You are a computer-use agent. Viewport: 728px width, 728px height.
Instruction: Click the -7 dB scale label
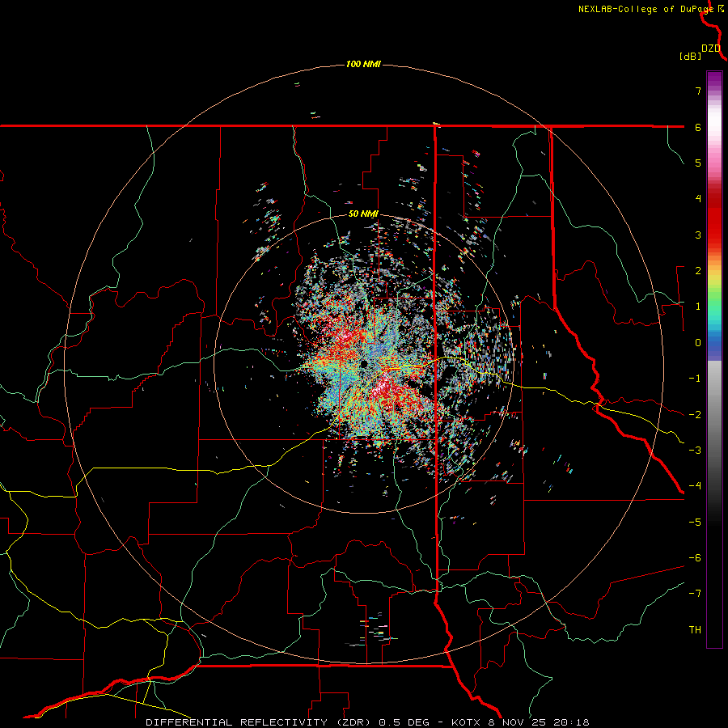tap(695, 594)
